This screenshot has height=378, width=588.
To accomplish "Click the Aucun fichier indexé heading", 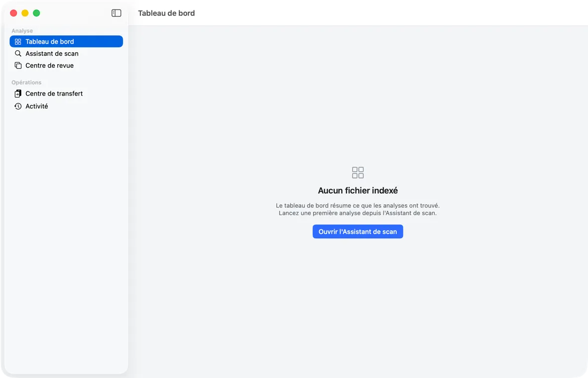I will [358, 190].
